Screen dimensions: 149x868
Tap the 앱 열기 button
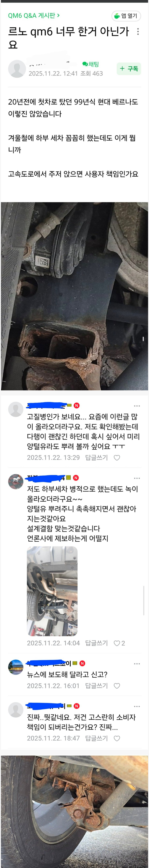(x=126, y=16)
